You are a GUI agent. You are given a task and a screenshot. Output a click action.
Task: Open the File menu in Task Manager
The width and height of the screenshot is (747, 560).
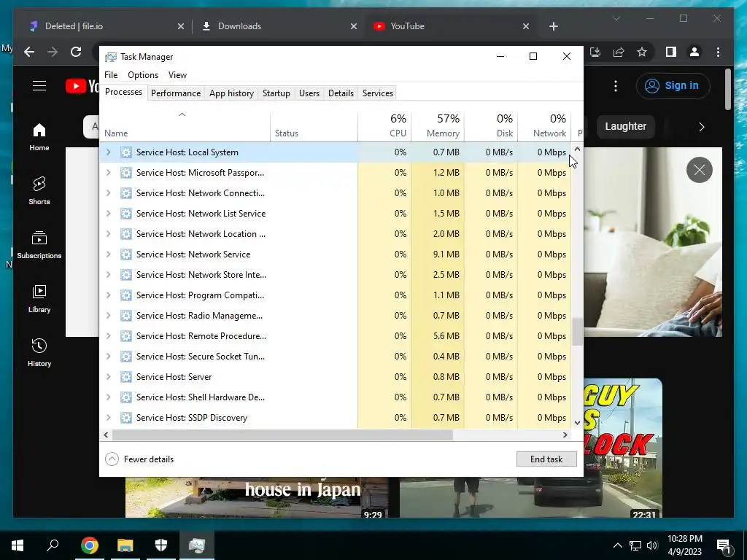(x=111, y=75)
